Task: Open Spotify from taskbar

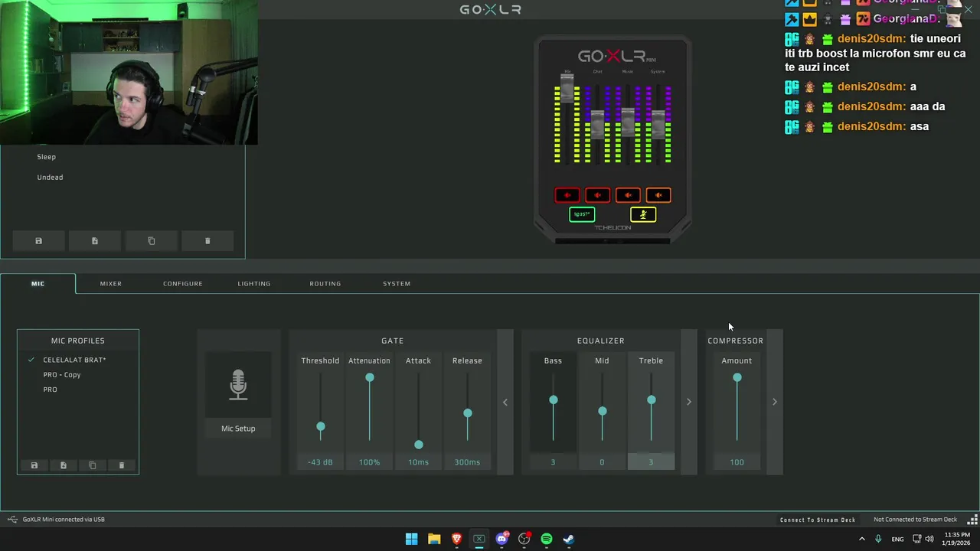Action: click(547, 539)
